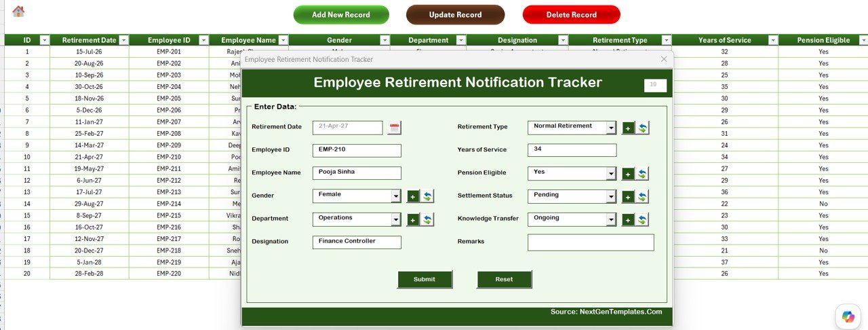This screenshot has height=330, width=868.
Task: Click the home icon on the sheet
Action: pyautogui.click(x=18, y=11)
